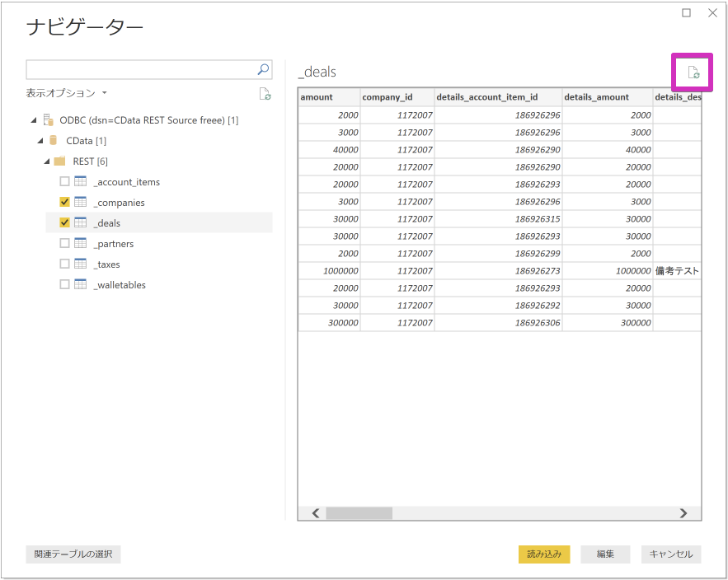
Task: Enable the _account_items checkbox
Action: (63, 181)
